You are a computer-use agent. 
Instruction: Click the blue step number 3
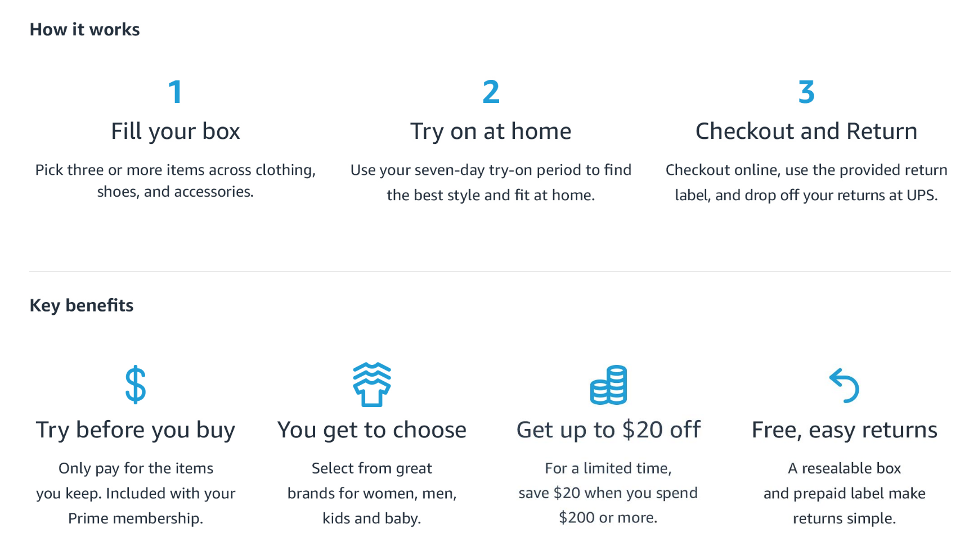[x=806, y=92]
